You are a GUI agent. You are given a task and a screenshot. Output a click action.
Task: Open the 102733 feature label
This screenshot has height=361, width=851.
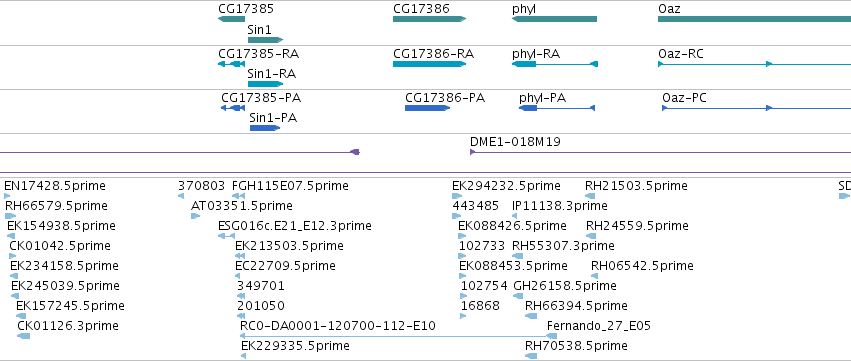click(482, 245)
